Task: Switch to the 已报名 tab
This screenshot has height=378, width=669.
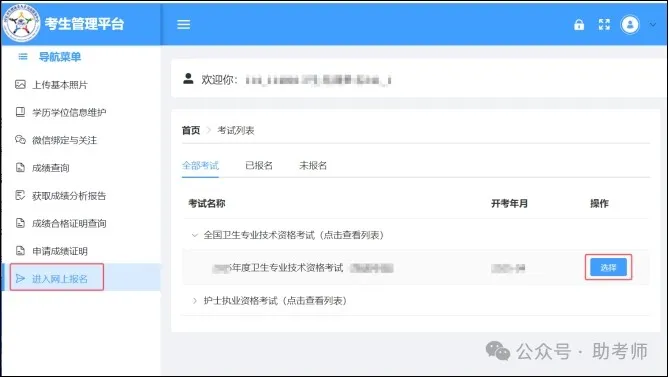Action: [x=259, y=166]
